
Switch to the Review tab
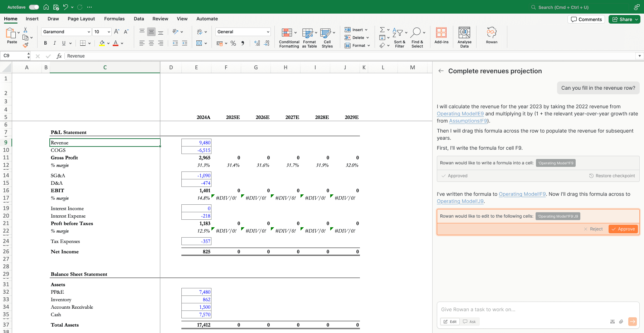click(x=160, y=19)
